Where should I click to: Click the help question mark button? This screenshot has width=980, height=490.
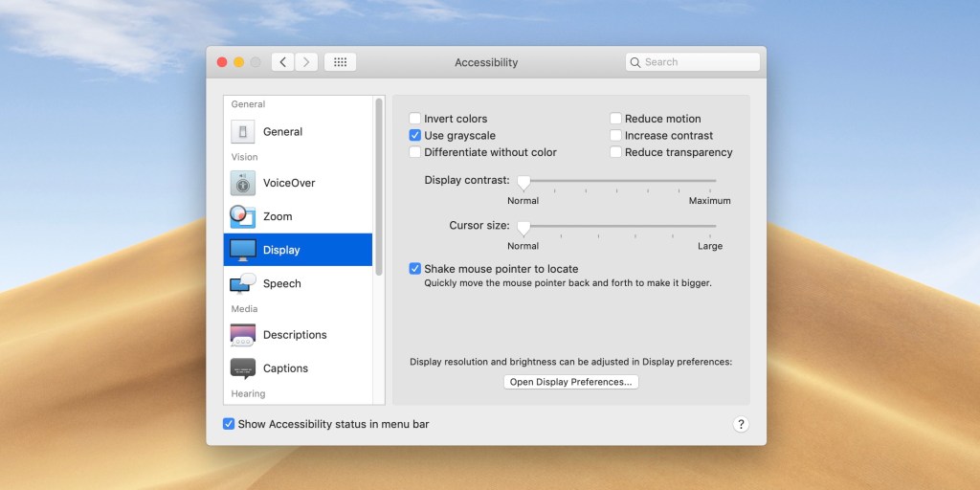pos(741,424)
